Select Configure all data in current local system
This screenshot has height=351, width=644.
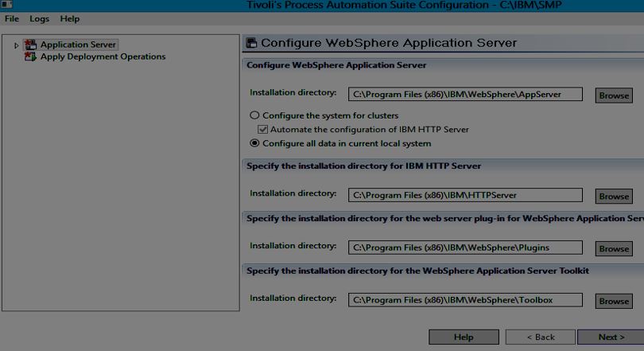(254, 143)
